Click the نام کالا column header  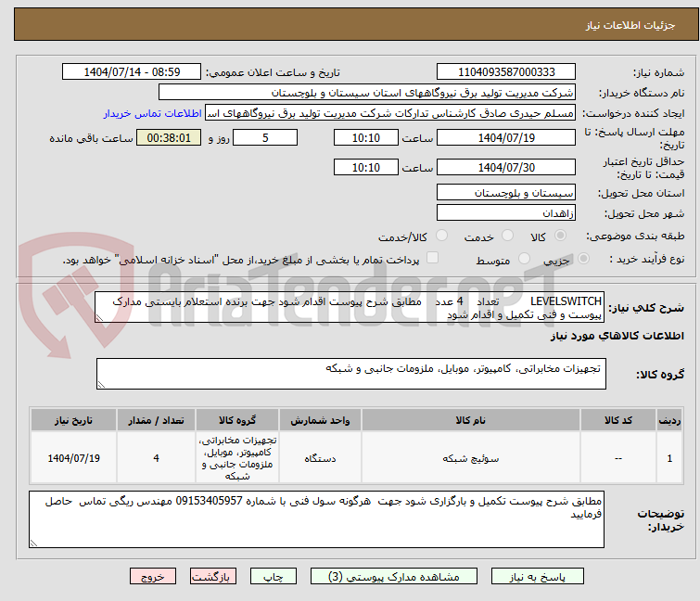pos(471,420)
